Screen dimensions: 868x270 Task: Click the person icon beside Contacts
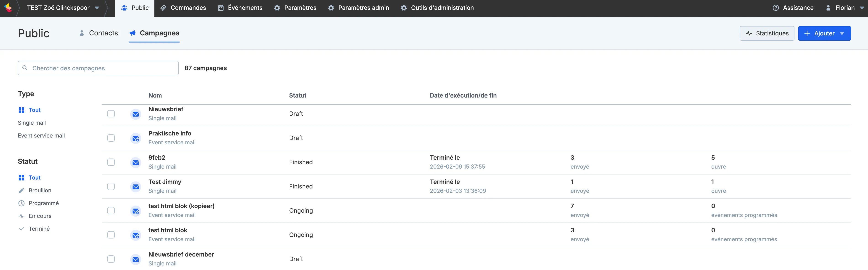[82, 33]
